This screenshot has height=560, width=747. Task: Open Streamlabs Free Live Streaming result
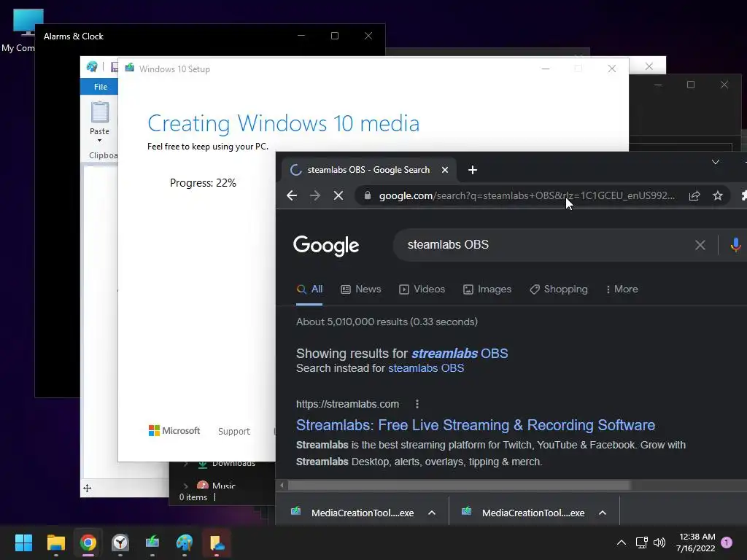[x=476, y=425]
